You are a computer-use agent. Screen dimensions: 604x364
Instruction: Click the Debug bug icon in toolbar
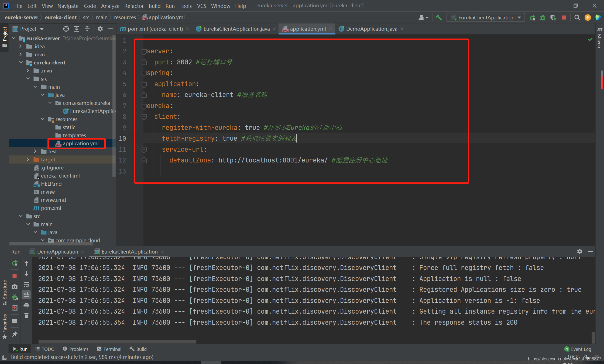click(543, 18)
